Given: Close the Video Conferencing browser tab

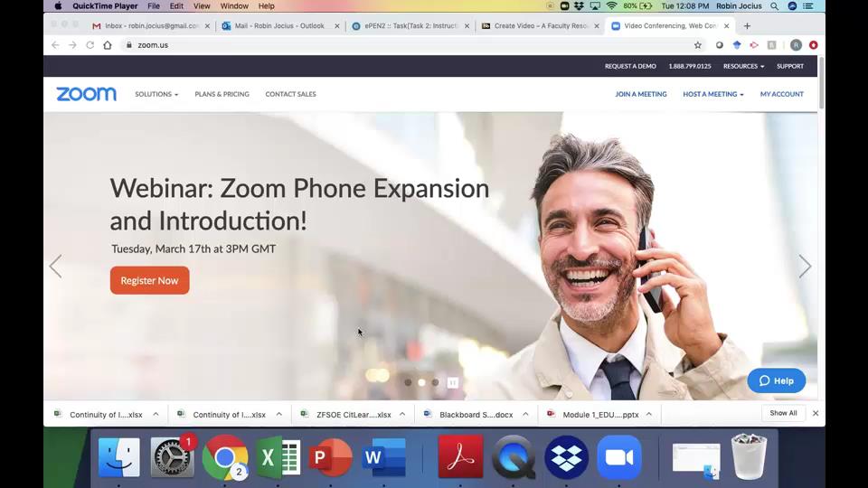Looking at the screenshot, I should tap(726, 25).
